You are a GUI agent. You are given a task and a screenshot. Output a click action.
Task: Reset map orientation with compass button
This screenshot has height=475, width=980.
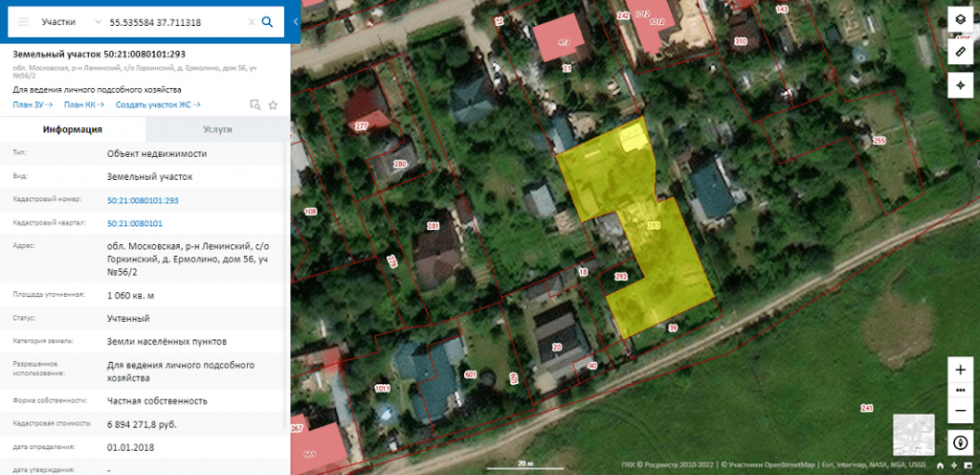pyautogui.click(x=960, y=442)
